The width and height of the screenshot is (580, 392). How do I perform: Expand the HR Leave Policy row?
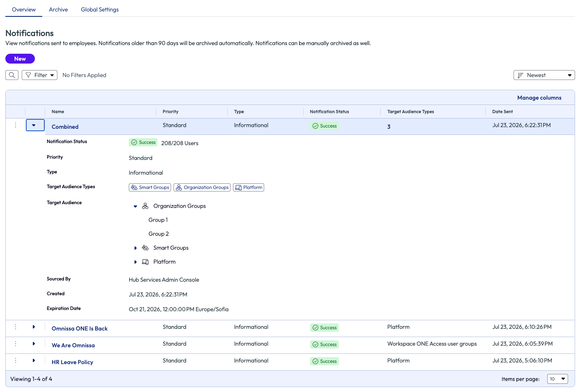[34, 360]
